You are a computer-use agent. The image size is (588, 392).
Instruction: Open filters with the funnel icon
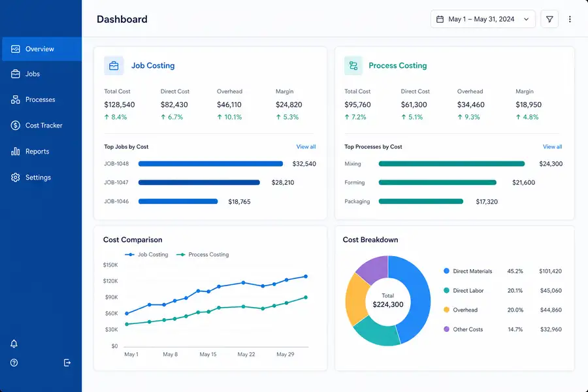pyautogui.click(x=549, y=19)
